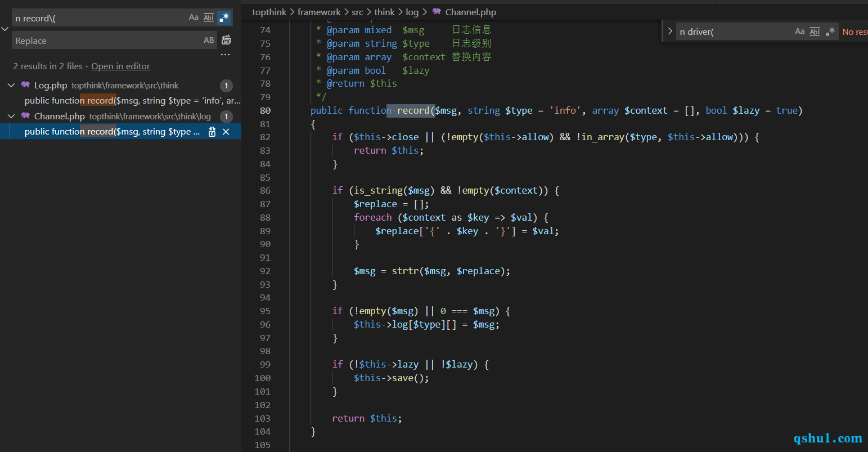The width and height of the screenshot is (868, 452).
Task: Toggle Match Whole Word in editor find widget
Action: pyautogui.click(x=815, y=32)
